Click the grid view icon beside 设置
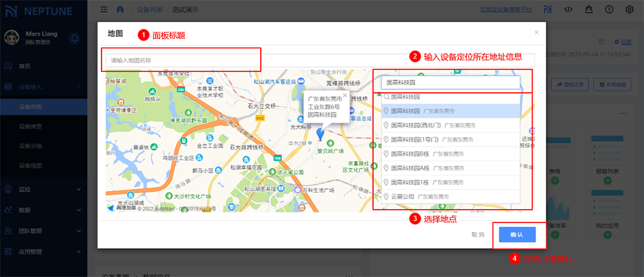The height and width of the screenshot is (277, 644). 602,42
